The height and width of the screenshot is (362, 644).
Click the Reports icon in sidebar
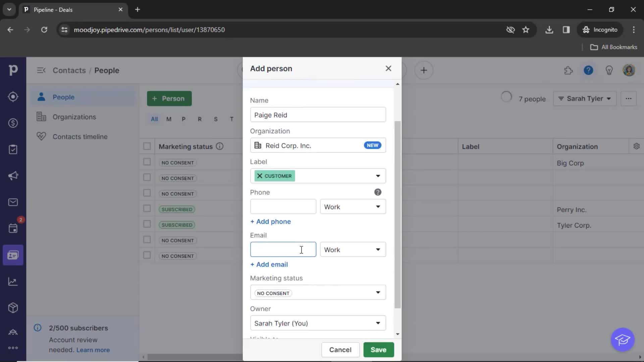(13, 282)
